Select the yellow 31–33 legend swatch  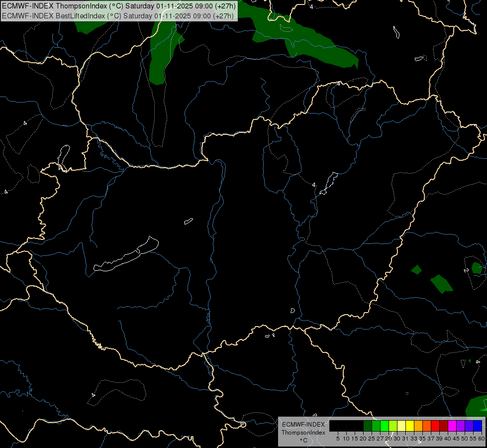[410, 426]
